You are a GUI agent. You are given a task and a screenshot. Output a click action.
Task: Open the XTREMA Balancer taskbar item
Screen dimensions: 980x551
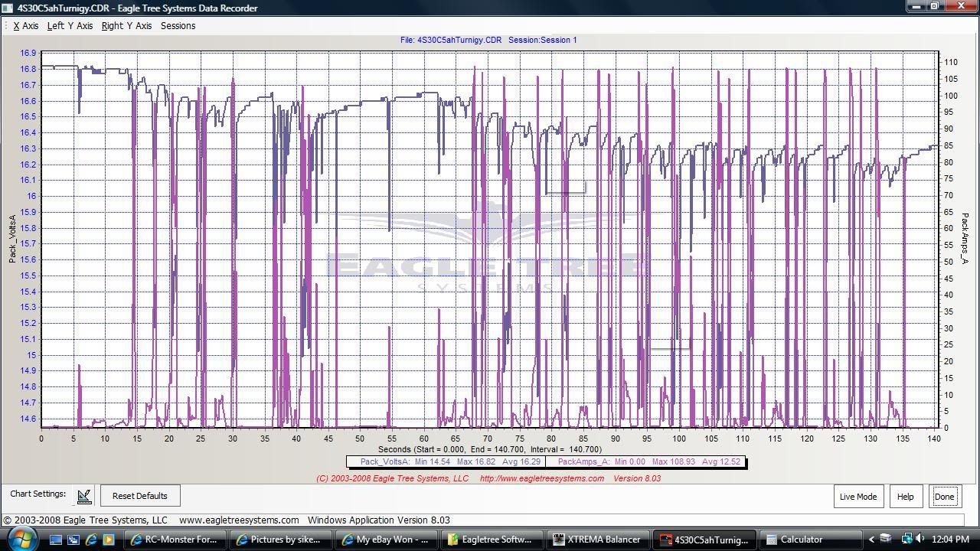[596, 540]
